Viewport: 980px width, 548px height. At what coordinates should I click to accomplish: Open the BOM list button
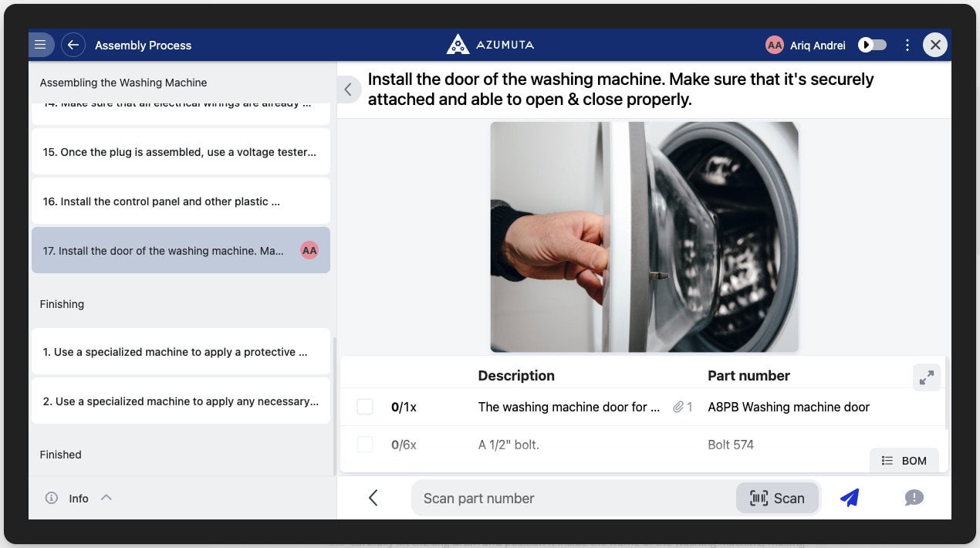tap(904, 461)
